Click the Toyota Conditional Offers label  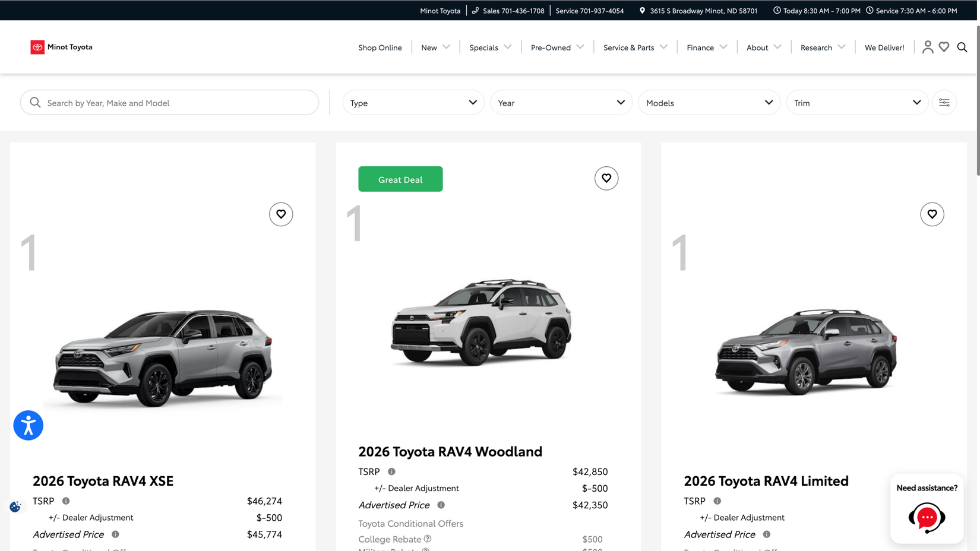click(411, 524)
